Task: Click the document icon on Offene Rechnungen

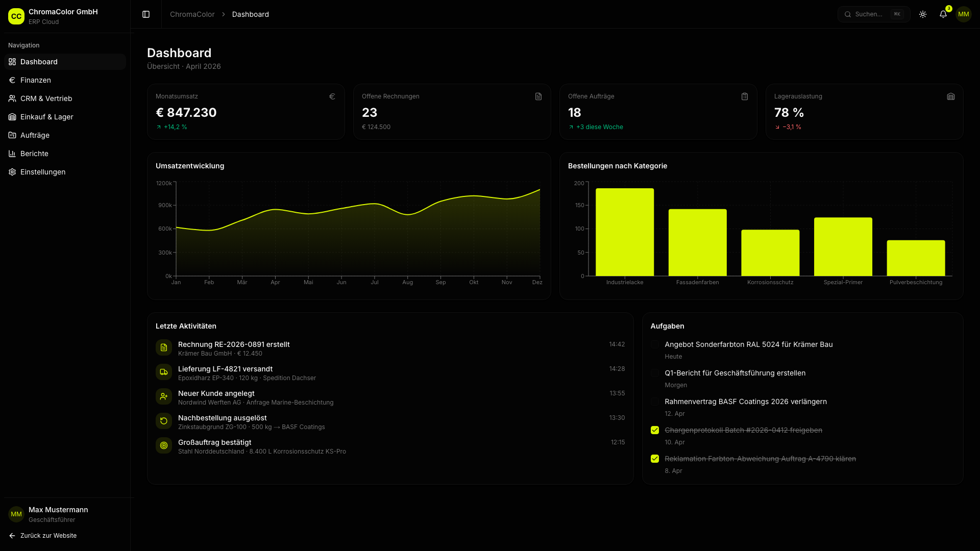Action: 538,96
